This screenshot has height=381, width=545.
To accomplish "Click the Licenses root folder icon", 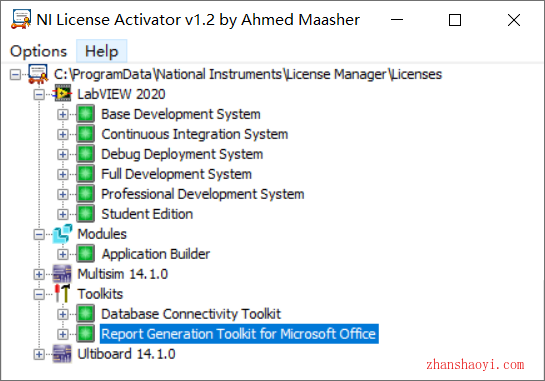I will [x=38, y=74].
